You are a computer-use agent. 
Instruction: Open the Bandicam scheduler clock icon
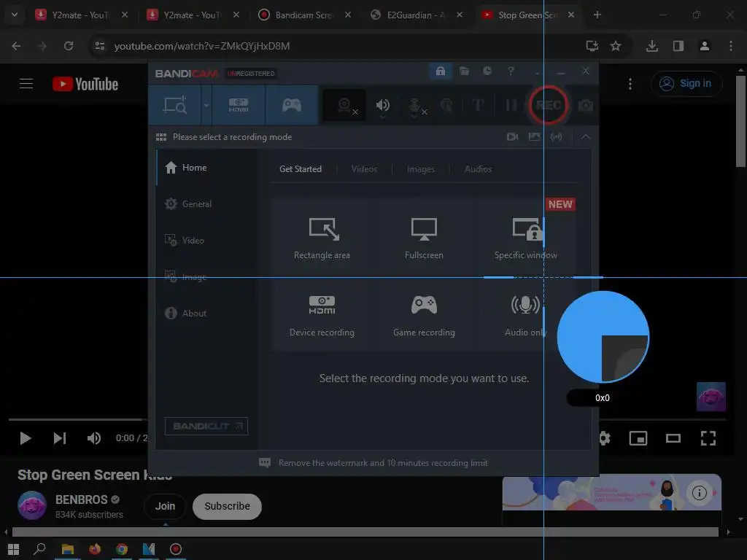(487, 71)
